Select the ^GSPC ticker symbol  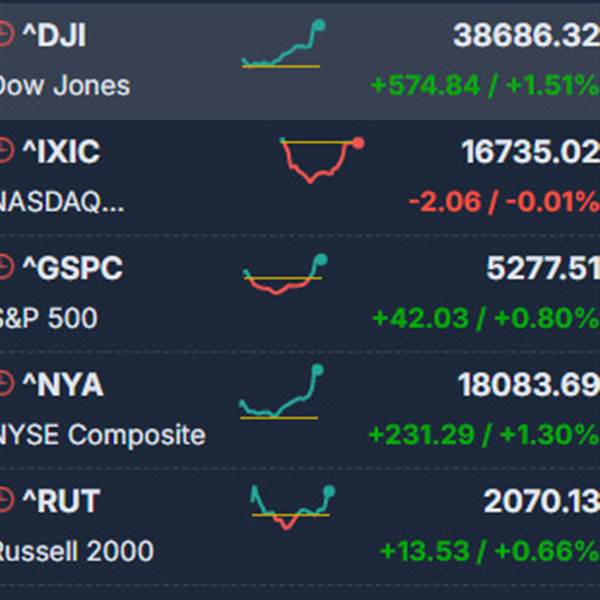tap(73, 268)
